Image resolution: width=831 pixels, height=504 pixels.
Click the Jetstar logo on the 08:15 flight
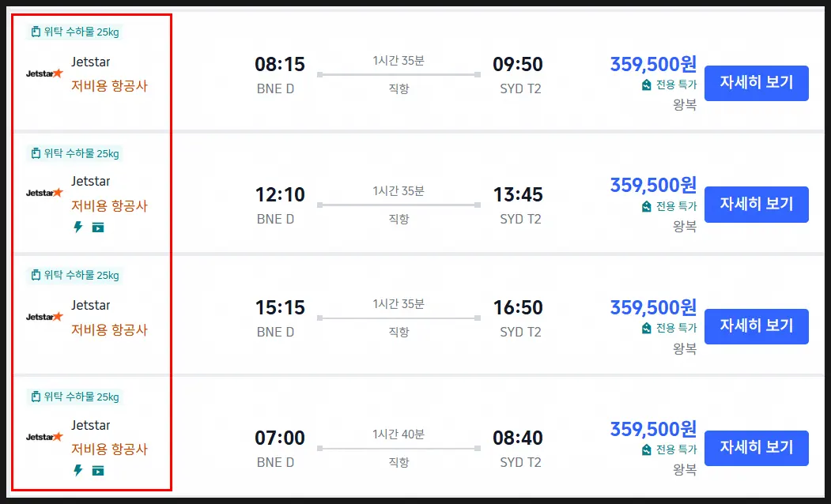click(x=44, y=73)
